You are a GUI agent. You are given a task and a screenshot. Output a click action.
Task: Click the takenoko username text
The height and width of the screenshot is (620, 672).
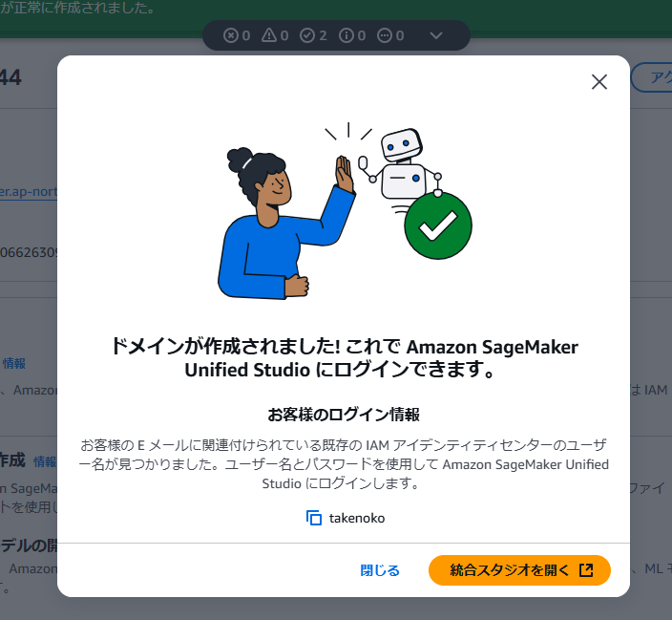(357, 518)
